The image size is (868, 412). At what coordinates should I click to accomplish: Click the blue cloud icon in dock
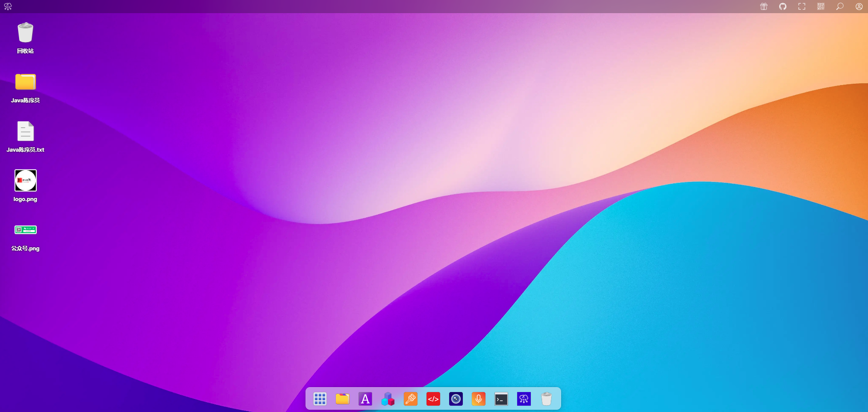click(524, 399)
